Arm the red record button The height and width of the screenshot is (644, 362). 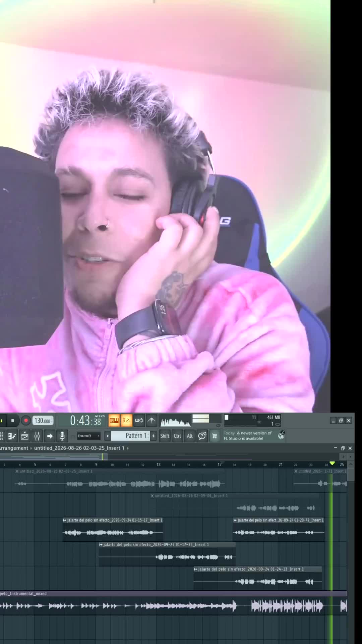pos(26,420)
